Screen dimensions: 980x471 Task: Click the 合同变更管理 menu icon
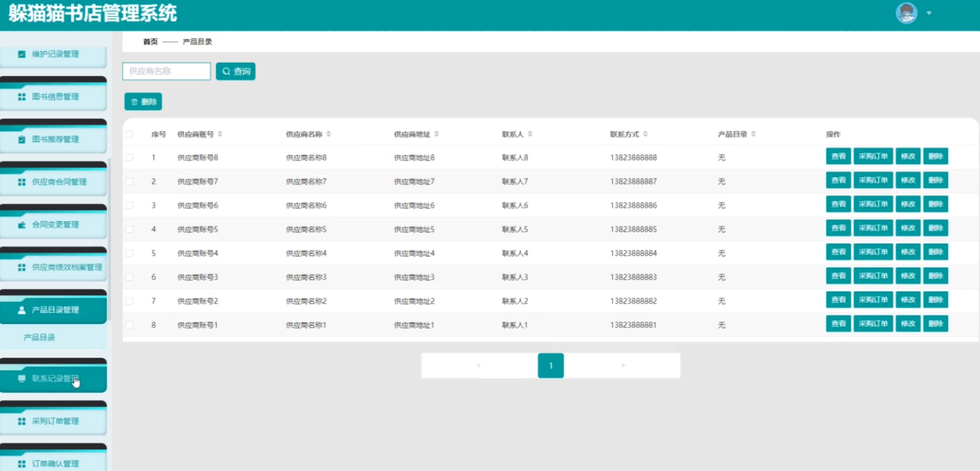pos(22,225)
